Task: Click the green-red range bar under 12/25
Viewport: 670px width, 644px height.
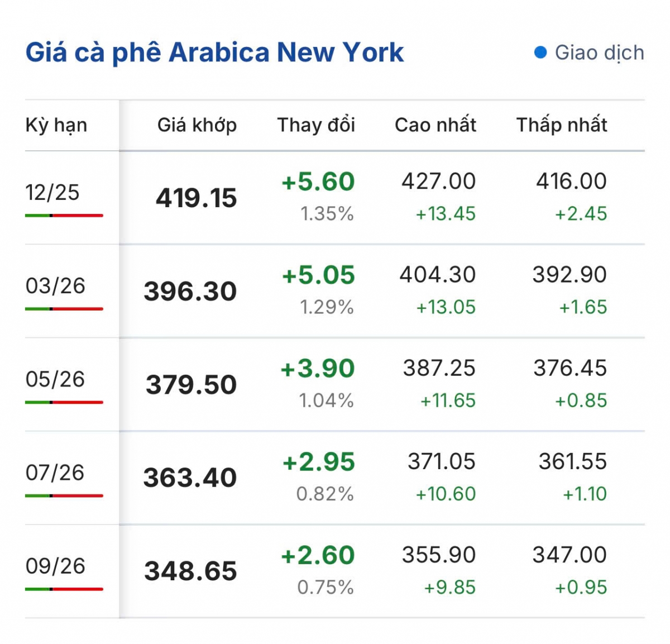Action: click(64, 215)
